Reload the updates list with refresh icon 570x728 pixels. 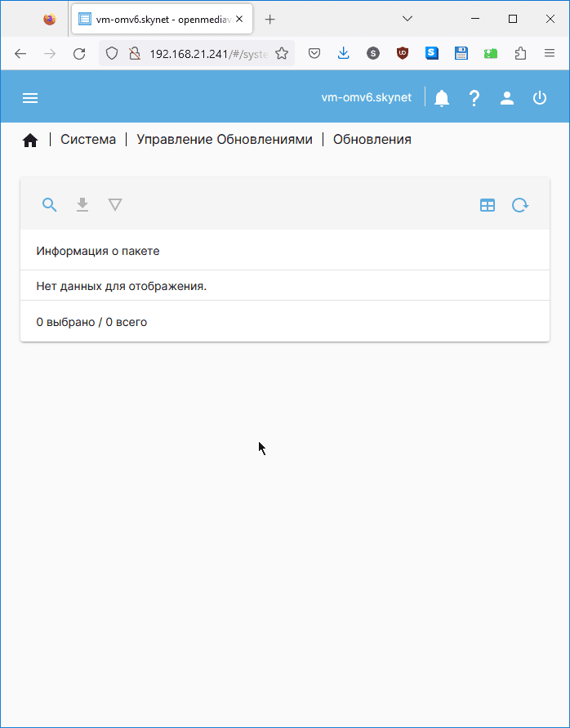pos(519,206)
